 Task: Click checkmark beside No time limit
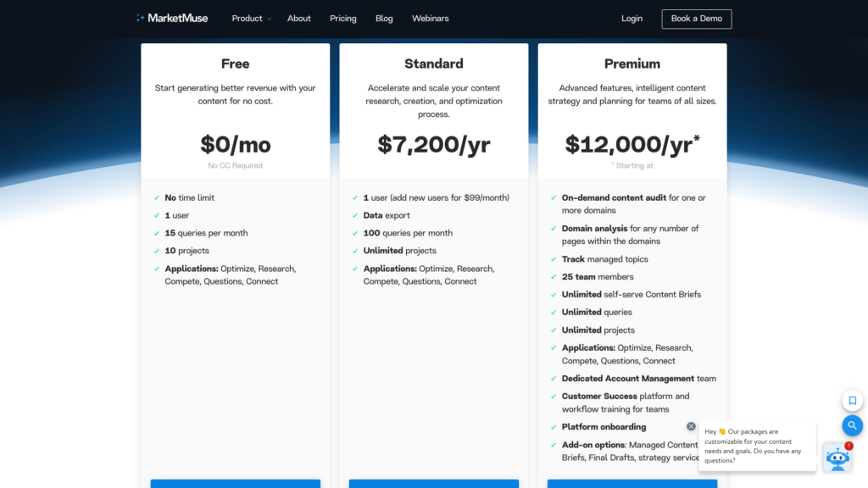157,197
